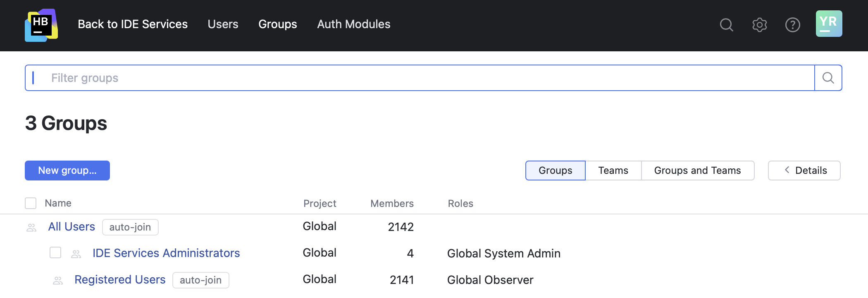Open settings with the gear icon
Viewport: 868px width, 298px height.
[x=759, y=25]
